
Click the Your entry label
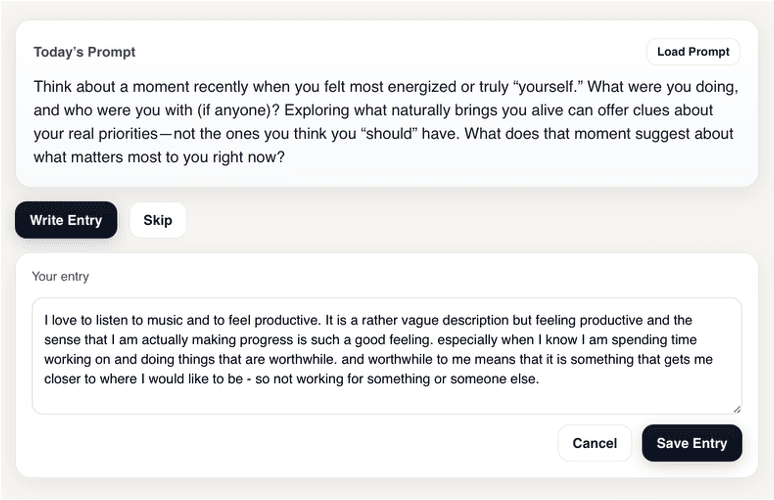[x=60, y=276]
